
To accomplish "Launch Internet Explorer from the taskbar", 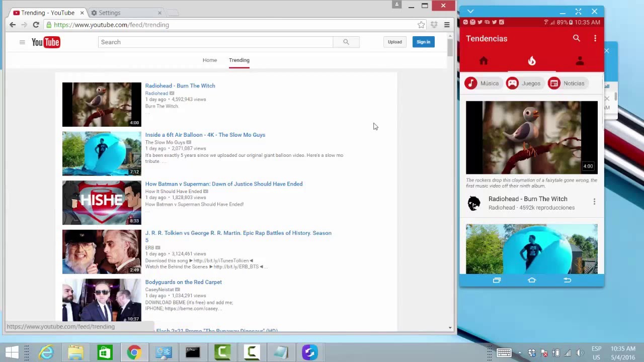I will click(46, 352).
